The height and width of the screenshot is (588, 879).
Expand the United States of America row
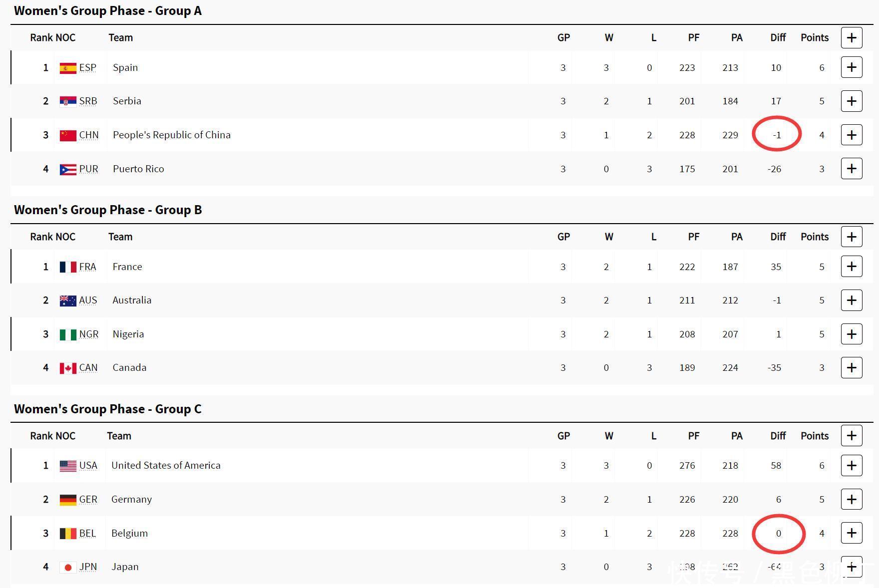click(852, 465)
